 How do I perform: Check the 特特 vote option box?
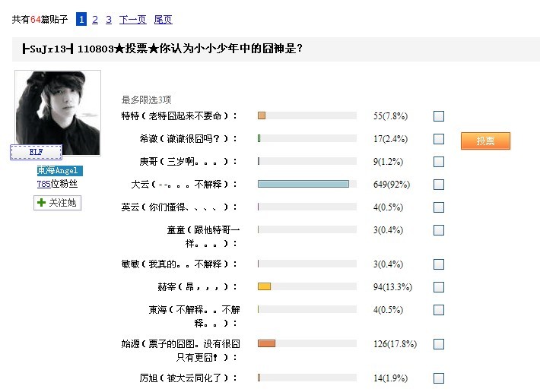(x=438, y=116)
